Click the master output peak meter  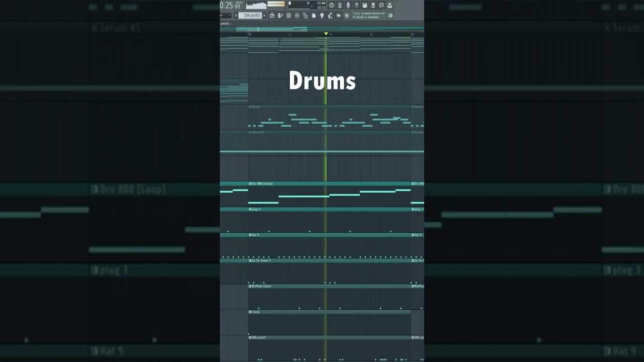pos(276,4)
